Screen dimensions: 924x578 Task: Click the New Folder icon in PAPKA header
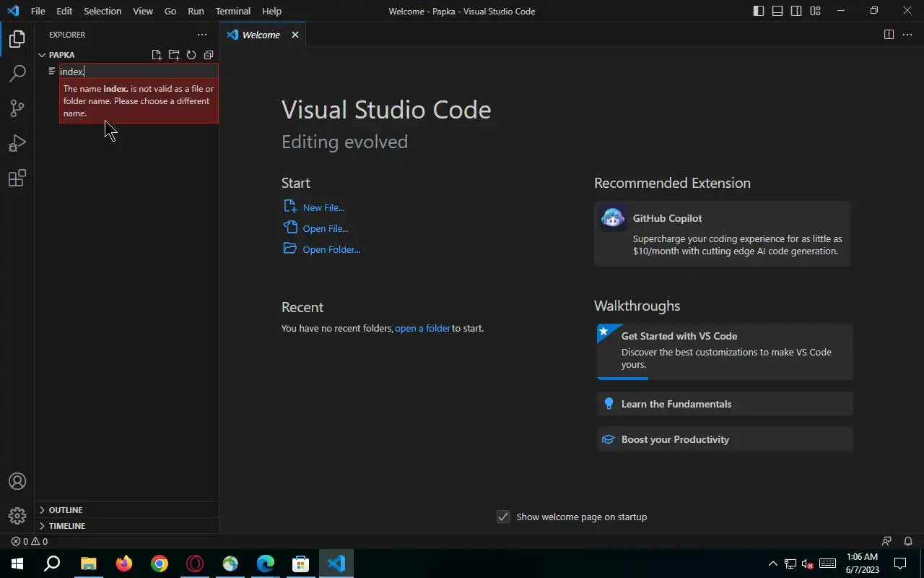click(x=174, y=55)
